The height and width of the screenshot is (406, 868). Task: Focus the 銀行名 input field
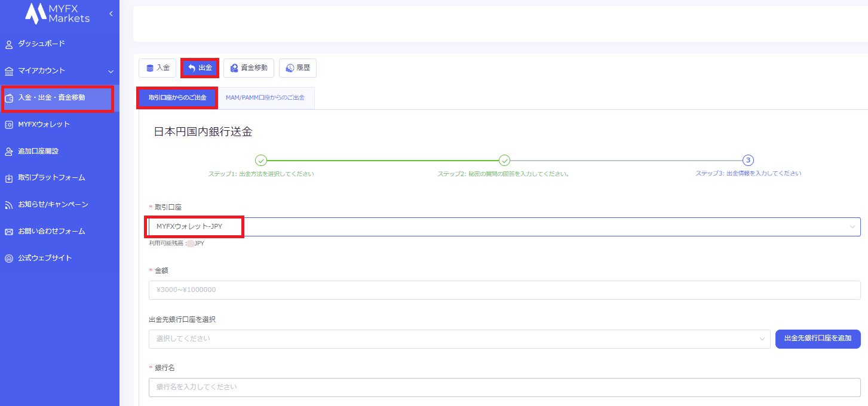505,387
